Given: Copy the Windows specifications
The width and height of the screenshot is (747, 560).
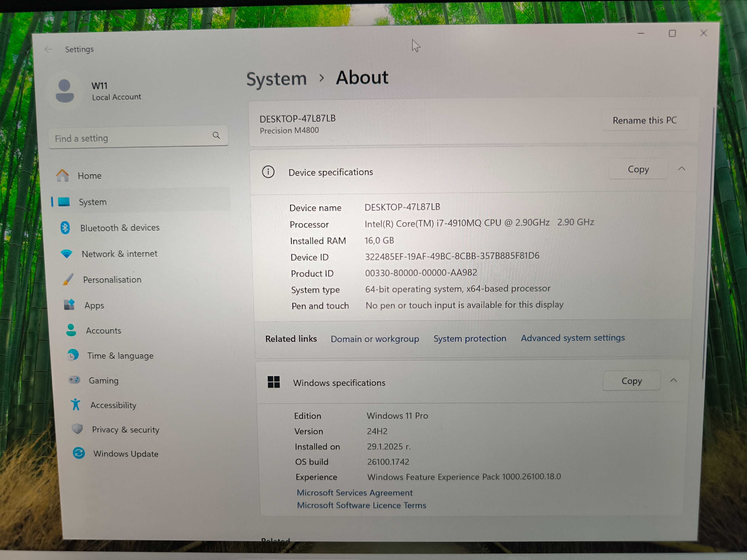Looking at the screenshot, I should [x=631, y=380].
